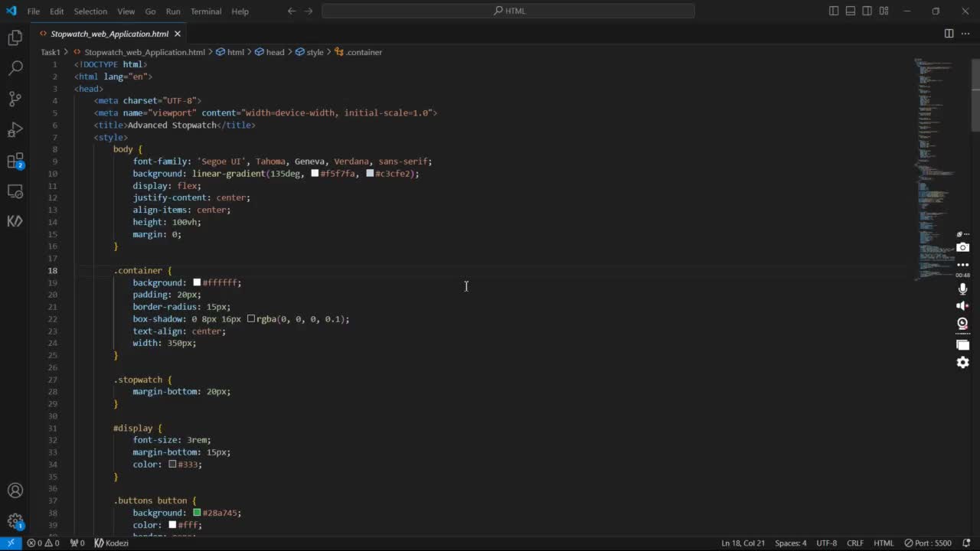The height and width of the screenshot is (551, 980).
Task: Open the Search view icon
Action: click(x=15, y=68)
